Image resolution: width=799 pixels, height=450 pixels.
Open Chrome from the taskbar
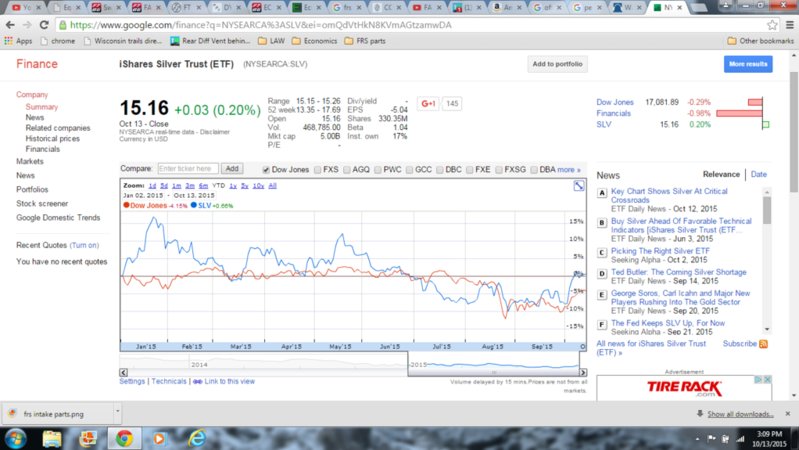coord(124,438)
